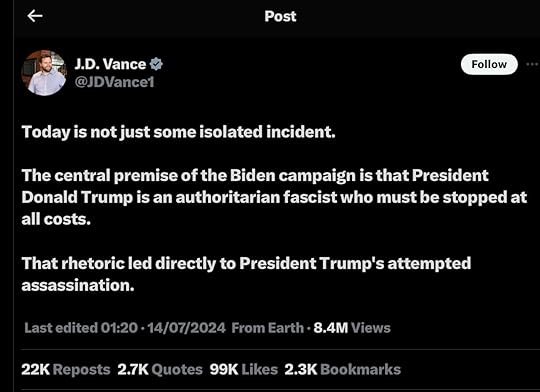This screenshot has height=392, width=540.
Task: Visit the @JDVance1 handle link
Action: coord(114,82)
